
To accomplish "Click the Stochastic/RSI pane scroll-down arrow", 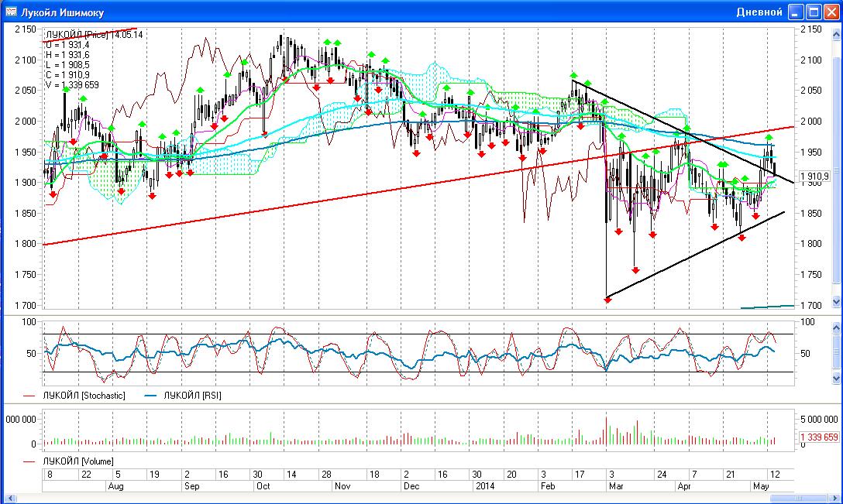I will (837, 379).
